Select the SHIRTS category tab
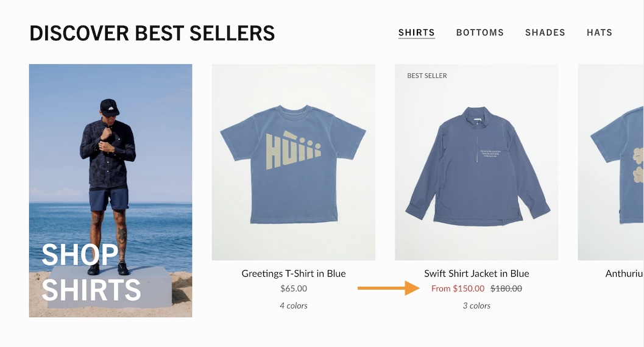This screenshot has width=644, height=347. [416, 32]
